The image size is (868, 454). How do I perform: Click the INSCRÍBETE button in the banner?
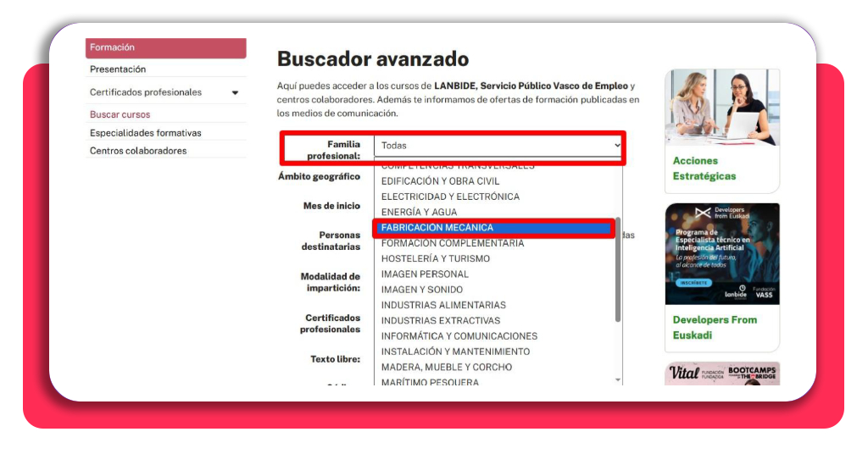(x=693, y=283)
